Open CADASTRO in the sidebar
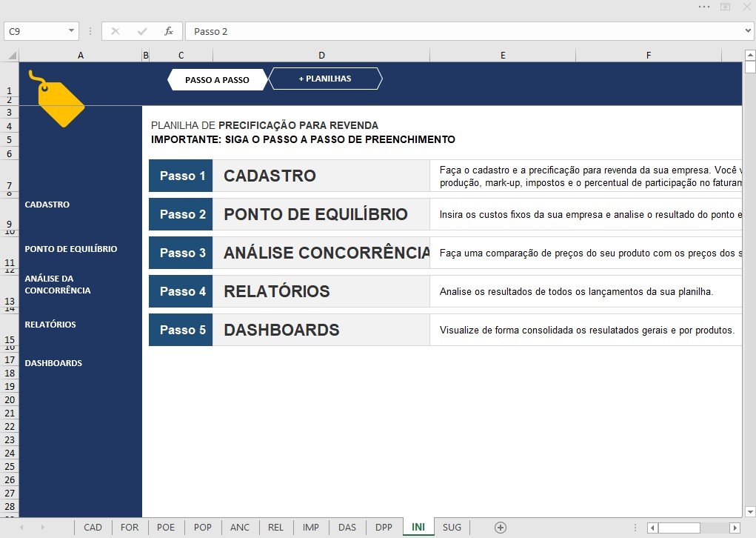The height and width of the screenshot is (538, 756). coord(47,205)
